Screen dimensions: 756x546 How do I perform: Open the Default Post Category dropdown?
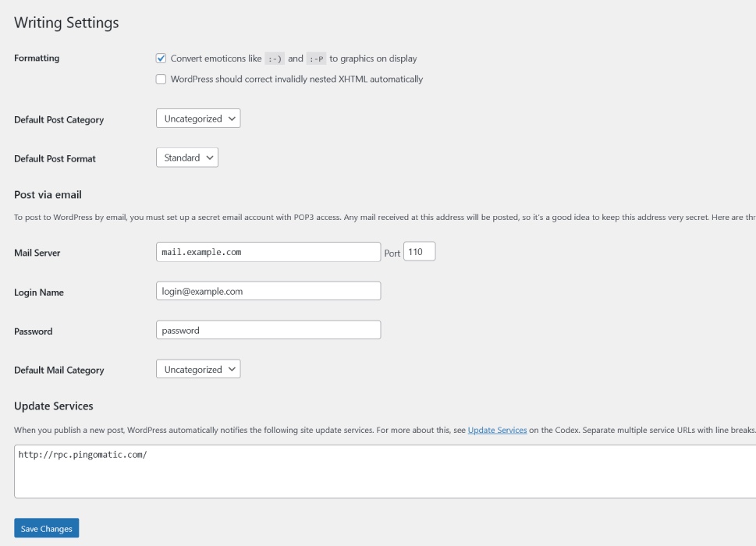198,119
